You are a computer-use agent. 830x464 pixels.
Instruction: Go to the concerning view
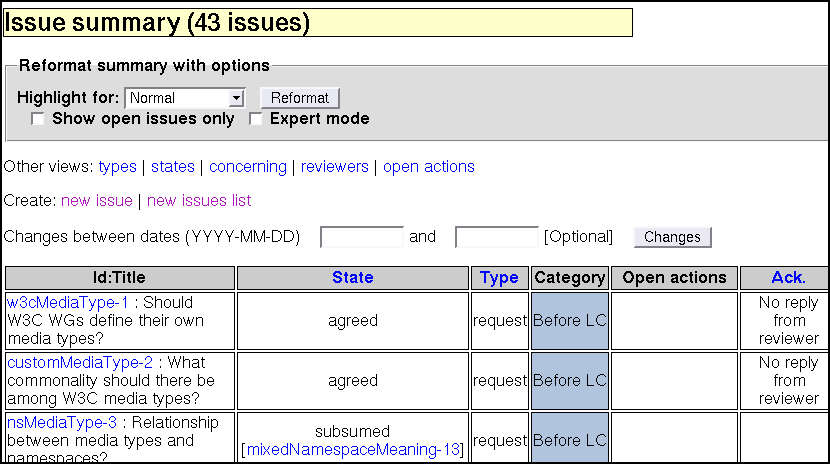coord(247,167)
